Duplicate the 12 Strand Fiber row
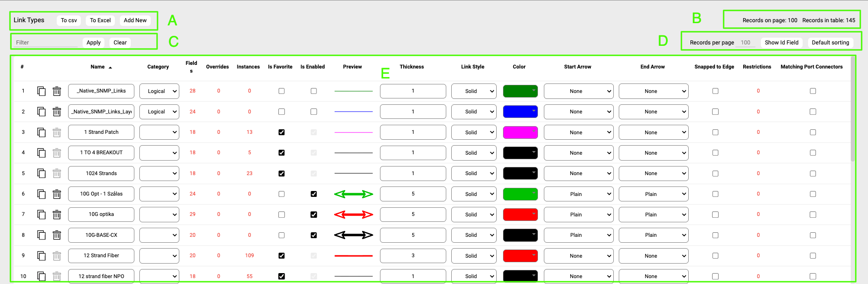Screen dimensions: 868x284 (x=41, y=256)
